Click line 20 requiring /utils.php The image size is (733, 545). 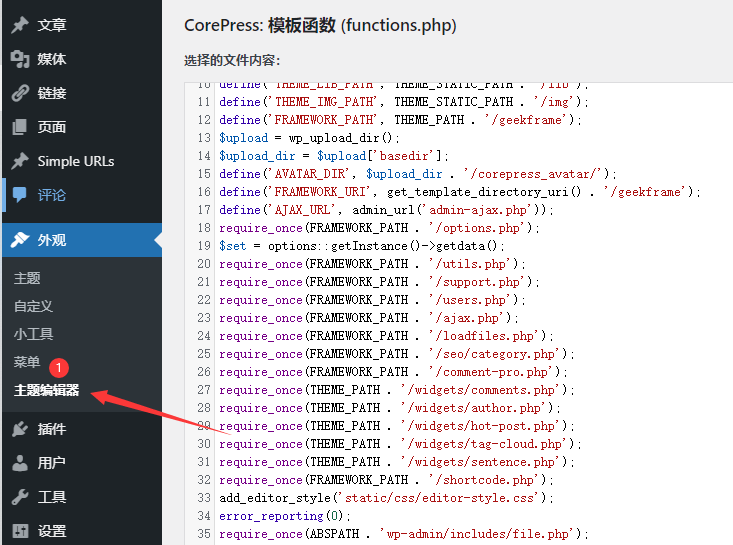click(372, 264)
